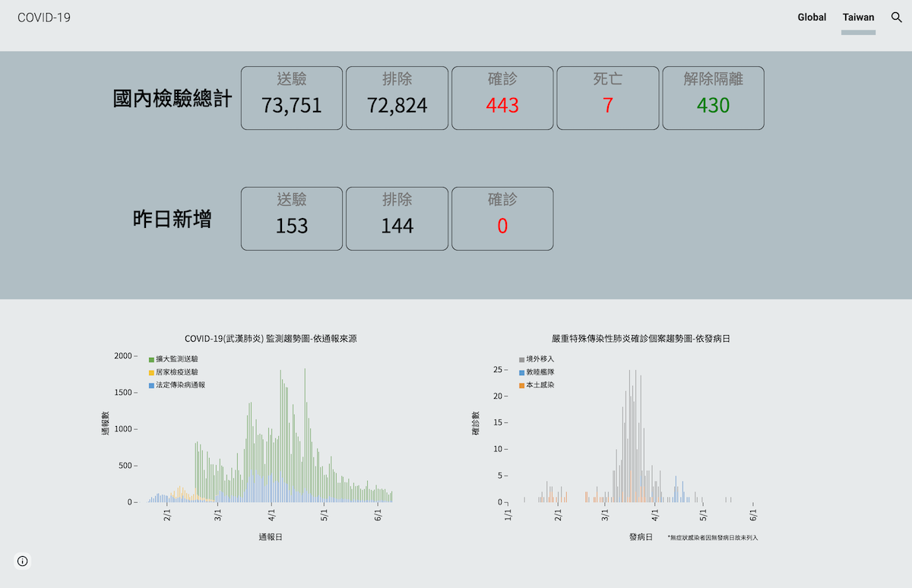
Task: Click yesterday's 送驗 153 card
Action: (292, 219)
